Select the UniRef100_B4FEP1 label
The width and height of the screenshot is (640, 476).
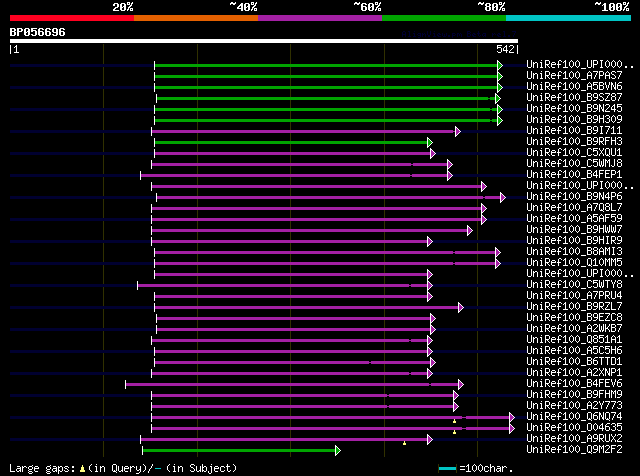(x=574, y=175)
